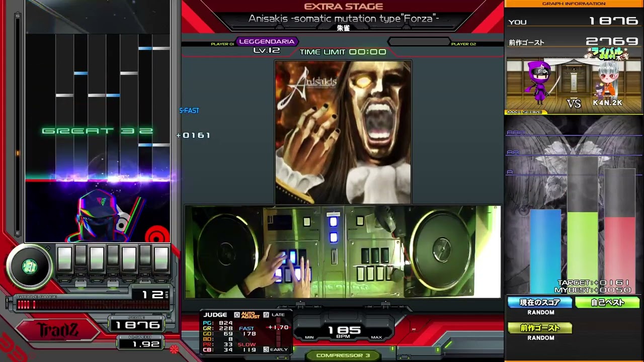Image resolution: width=644 pixels, height=362 pixels.
Task: Tap the first white key indicator
Action: pyautogui.click(x=64, y=259)
